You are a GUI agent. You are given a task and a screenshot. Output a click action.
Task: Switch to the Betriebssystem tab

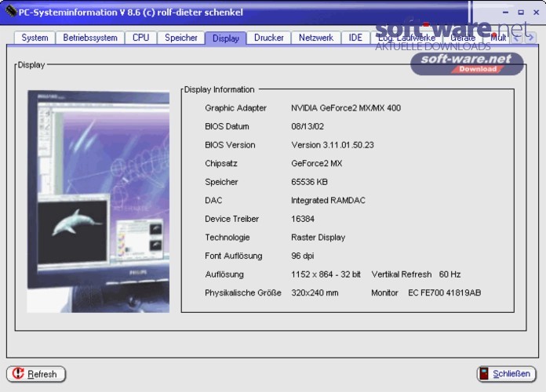point(90,38)
